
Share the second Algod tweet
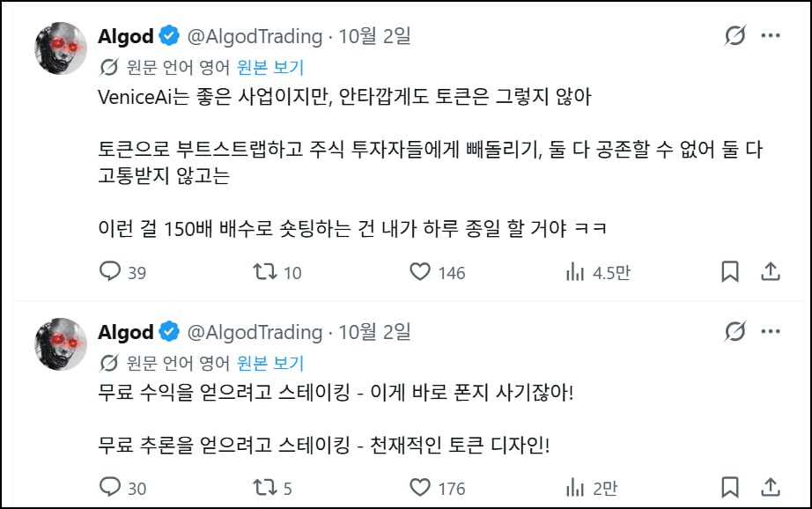tap(770, 487)
